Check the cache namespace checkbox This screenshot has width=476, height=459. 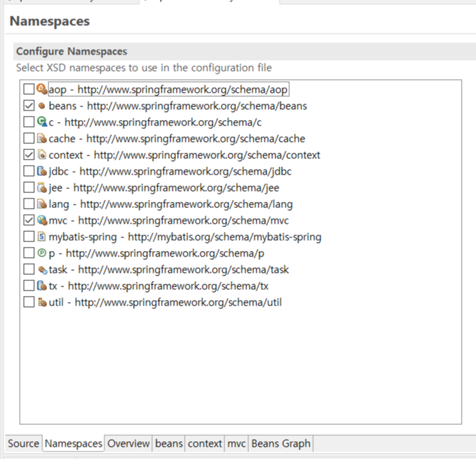(x=29, y=138)
